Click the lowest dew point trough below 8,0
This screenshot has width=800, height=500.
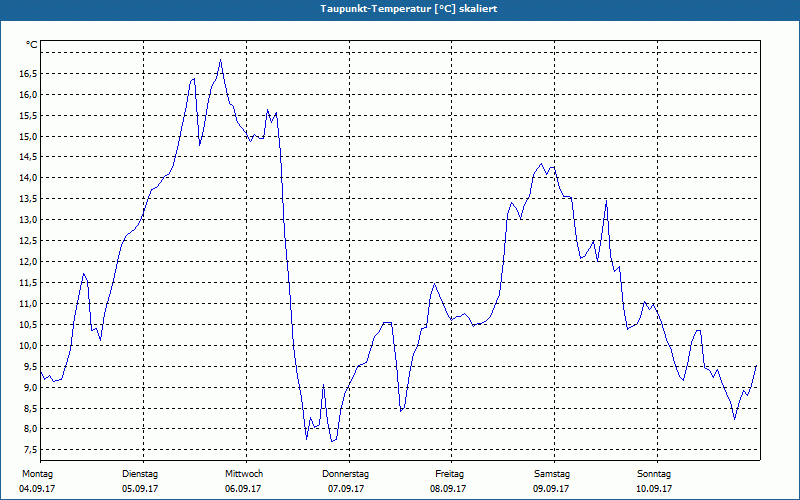tap(332, 441)
